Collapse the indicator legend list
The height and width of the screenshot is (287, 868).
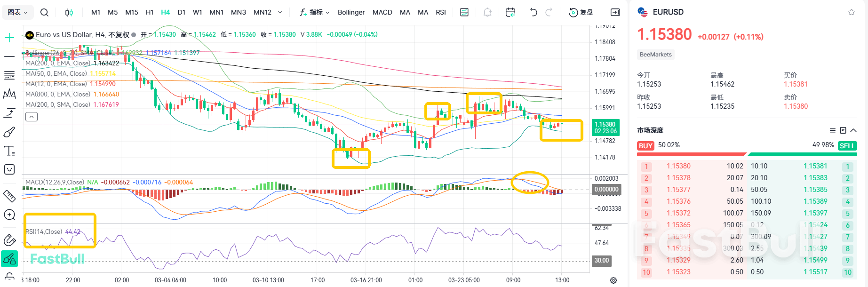point(32,117)
